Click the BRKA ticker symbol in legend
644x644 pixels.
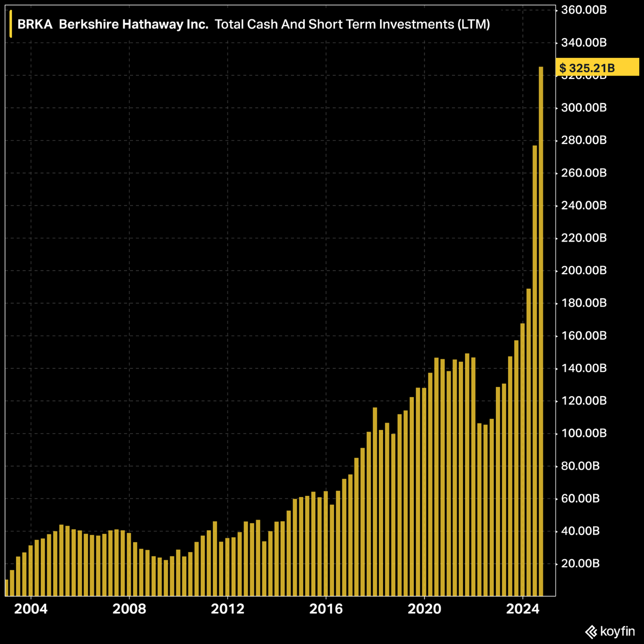click(35, 25)
